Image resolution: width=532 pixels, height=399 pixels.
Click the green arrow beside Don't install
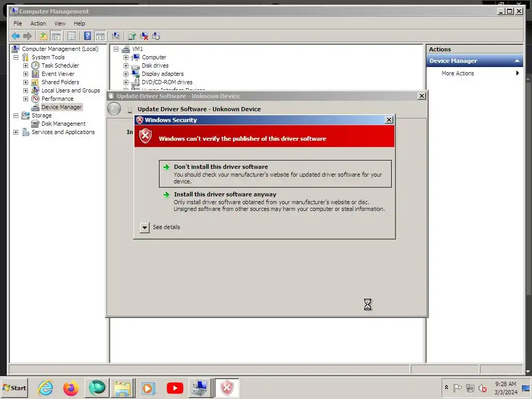click(x=166, y=167)
